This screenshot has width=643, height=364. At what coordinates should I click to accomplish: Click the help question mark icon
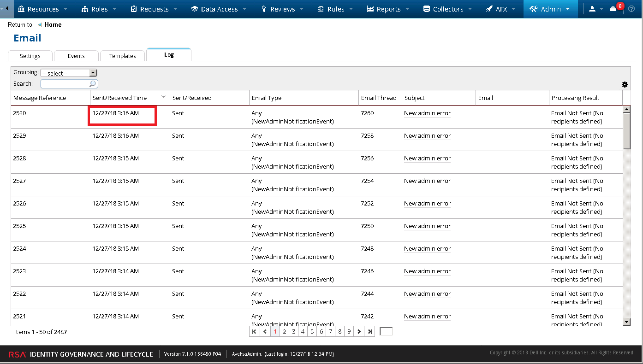coord(631,9)
